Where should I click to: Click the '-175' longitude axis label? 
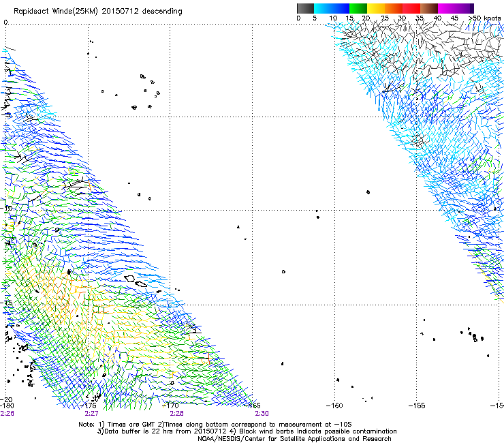(x=89, y=406)
